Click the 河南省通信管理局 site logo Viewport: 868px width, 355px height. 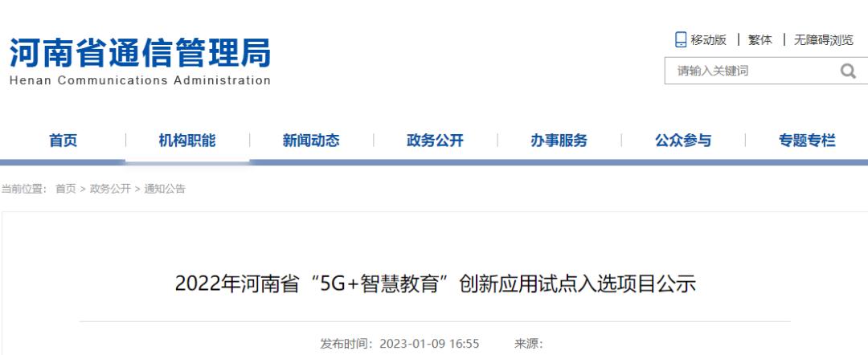coord(140,53)
